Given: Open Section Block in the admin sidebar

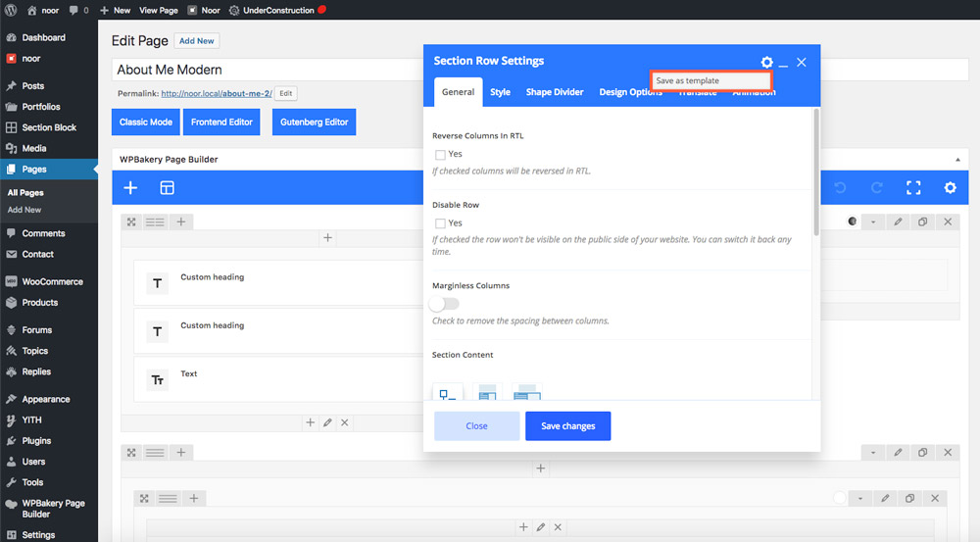Looking at the screenshot, I should 49,126.
